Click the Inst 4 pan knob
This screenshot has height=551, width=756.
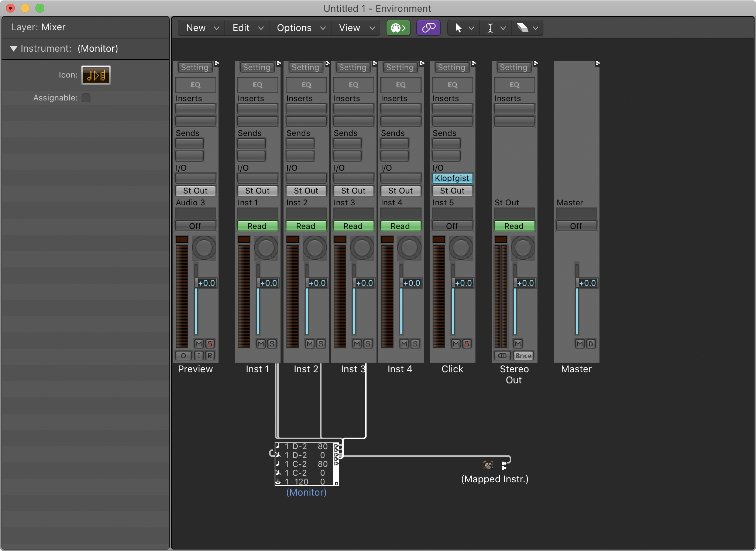tap(409, 248)
